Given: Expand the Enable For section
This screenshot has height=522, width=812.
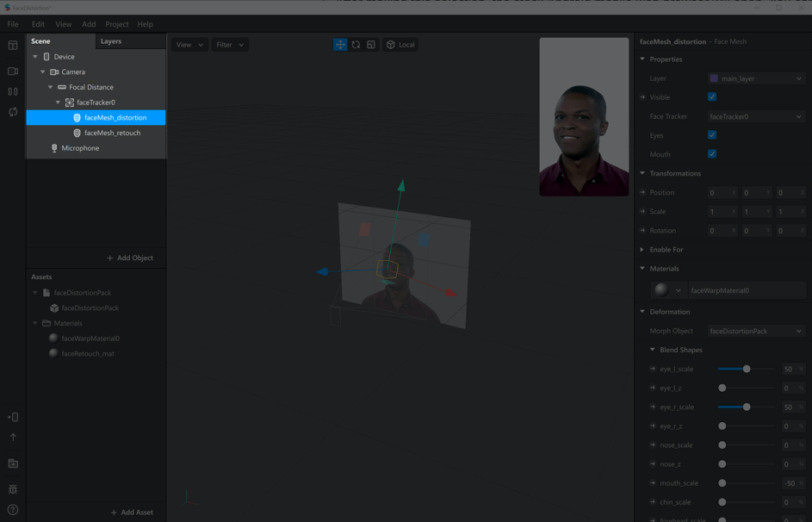Looking at the screenshot, I should [642, 250].
